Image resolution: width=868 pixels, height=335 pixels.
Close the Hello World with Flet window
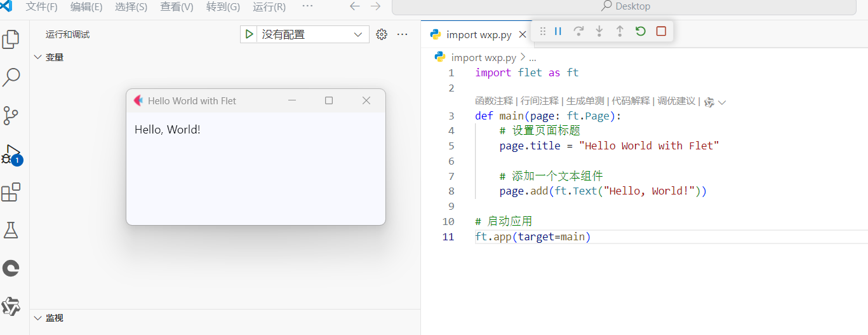(366, 100)
